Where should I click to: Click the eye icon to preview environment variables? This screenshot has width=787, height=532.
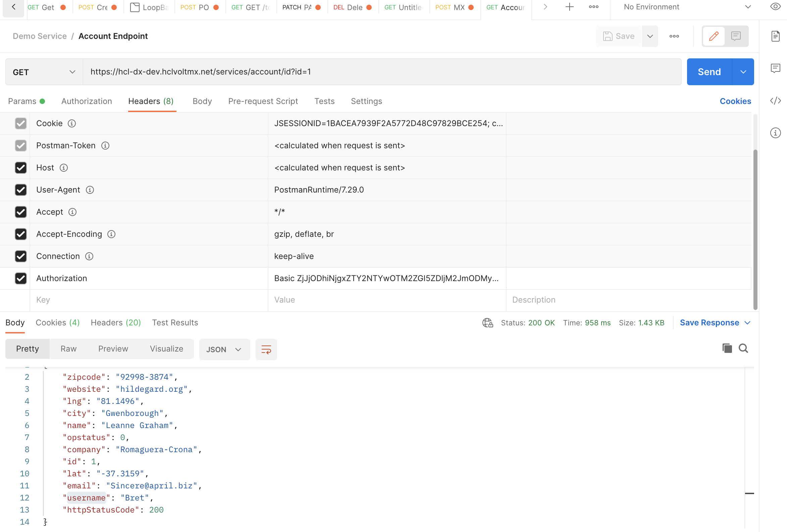776,6
